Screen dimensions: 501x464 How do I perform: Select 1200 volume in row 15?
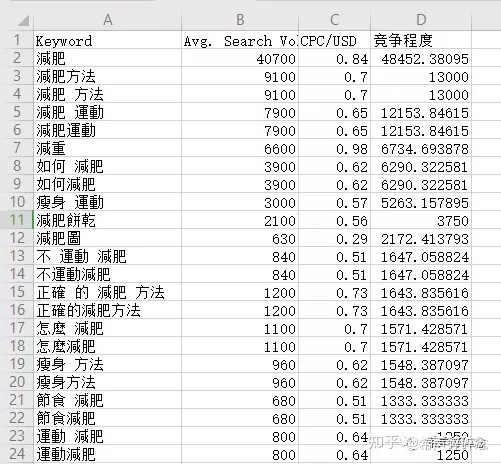pyautogui.click(x=240, y=292)
